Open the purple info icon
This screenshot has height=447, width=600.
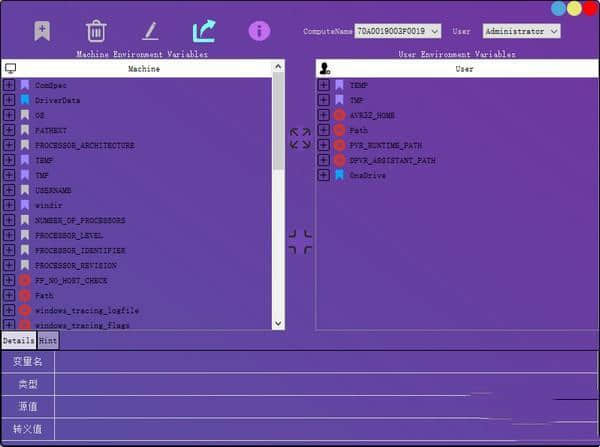(x=259, y=31)
